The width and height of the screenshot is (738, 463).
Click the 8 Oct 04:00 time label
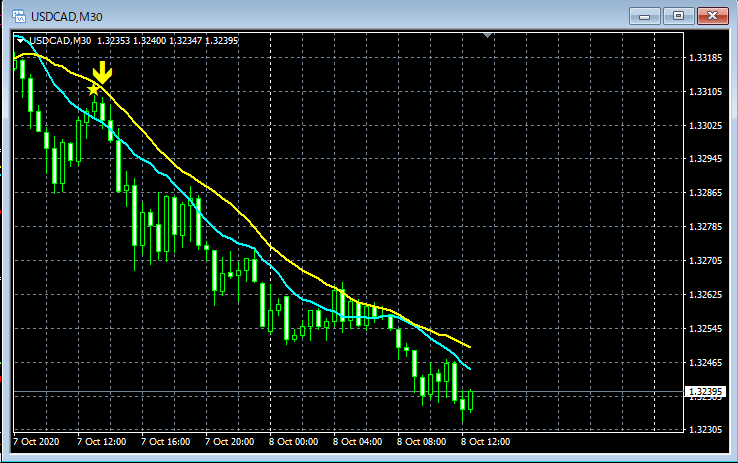coord(358,442)
